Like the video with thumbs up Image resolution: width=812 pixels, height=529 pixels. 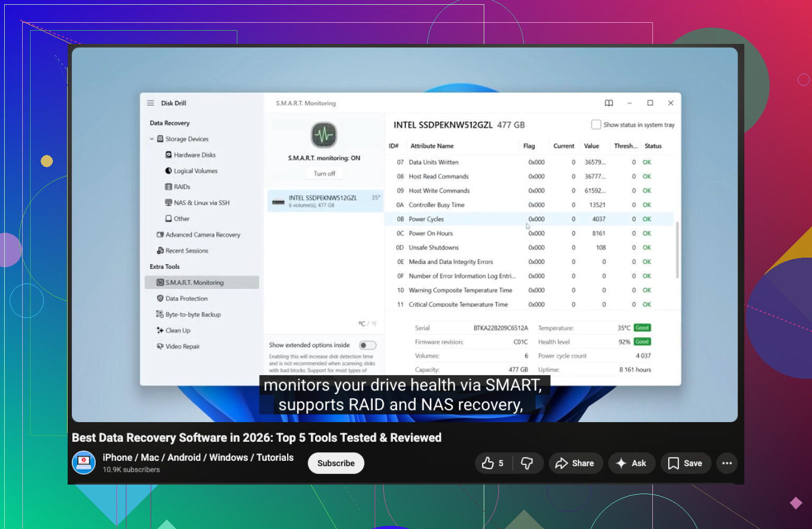pos(493,463)
